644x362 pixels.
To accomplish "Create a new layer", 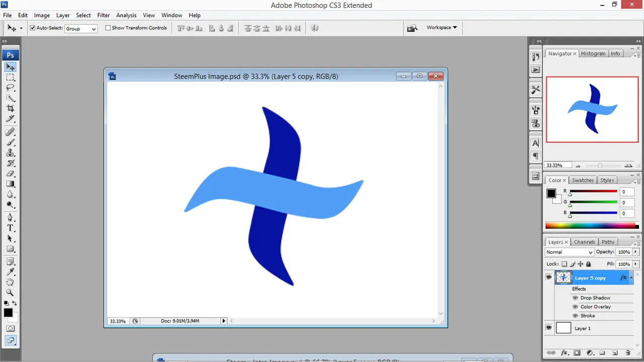I will coord(615,353).
